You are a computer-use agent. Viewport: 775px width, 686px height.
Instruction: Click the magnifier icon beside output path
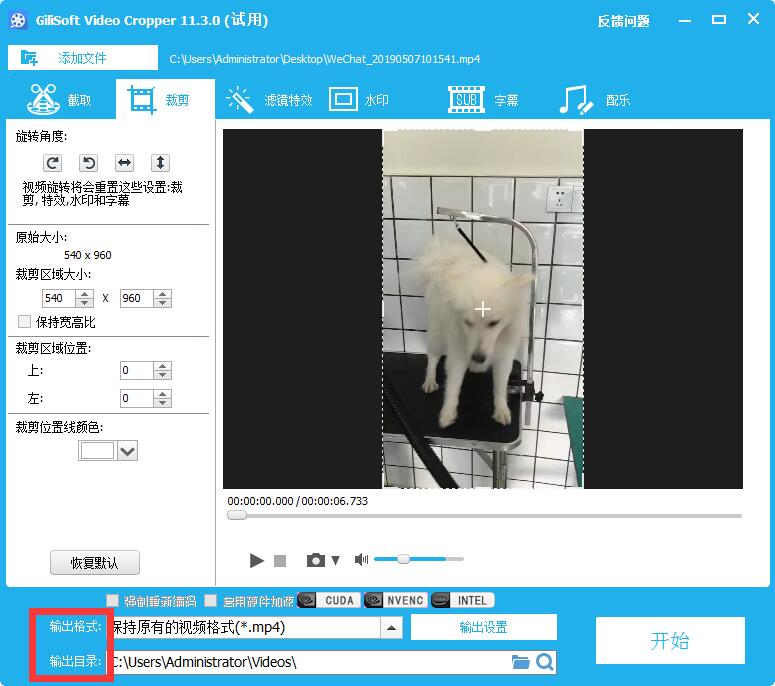point(544,661)
